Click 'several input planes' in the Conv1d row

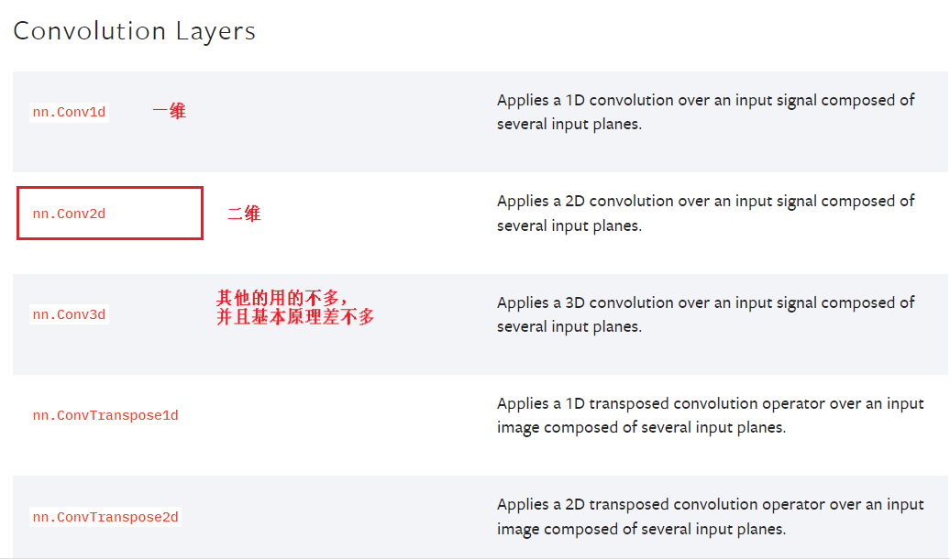click(569, 124)
